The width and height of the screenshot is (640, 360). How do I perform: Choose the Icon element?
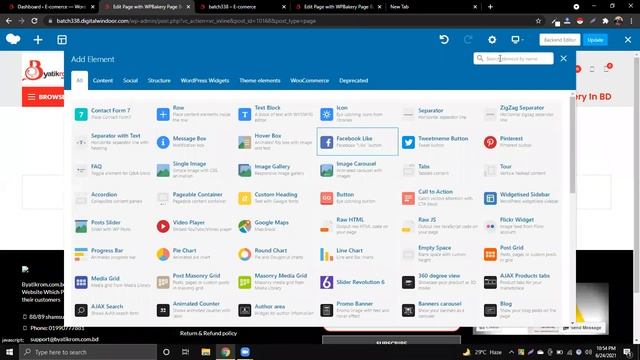(x=357, y=114)
